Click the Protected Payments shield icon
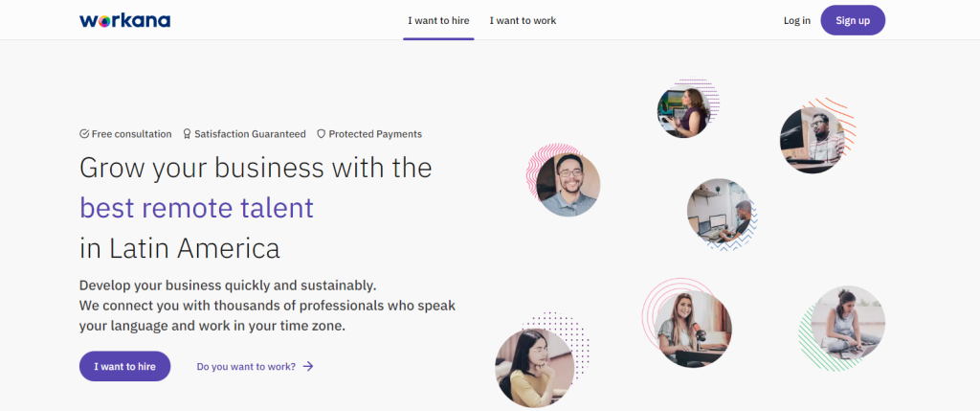 pos(322,134)
